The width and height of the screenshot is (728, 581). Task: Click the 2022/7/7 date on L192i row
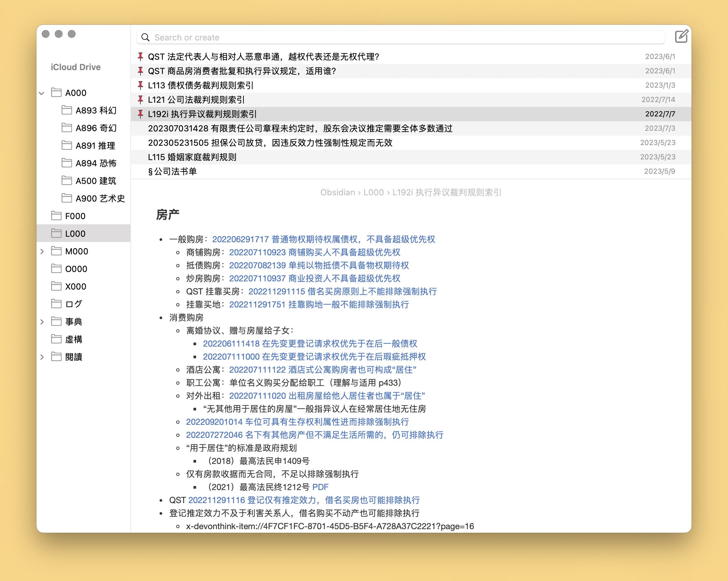(x=660, y=114)
